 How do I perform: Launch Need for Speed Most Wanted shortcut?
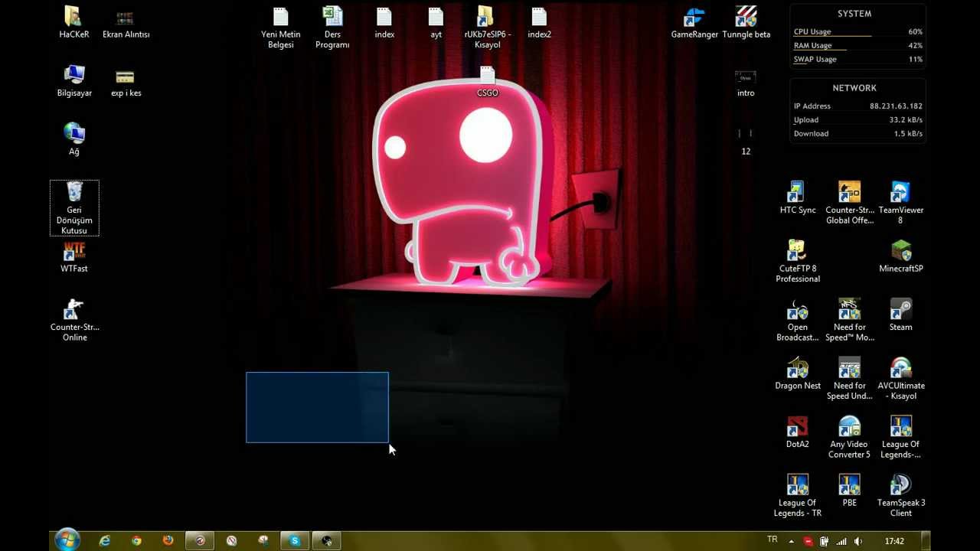[x=849, y=320]
